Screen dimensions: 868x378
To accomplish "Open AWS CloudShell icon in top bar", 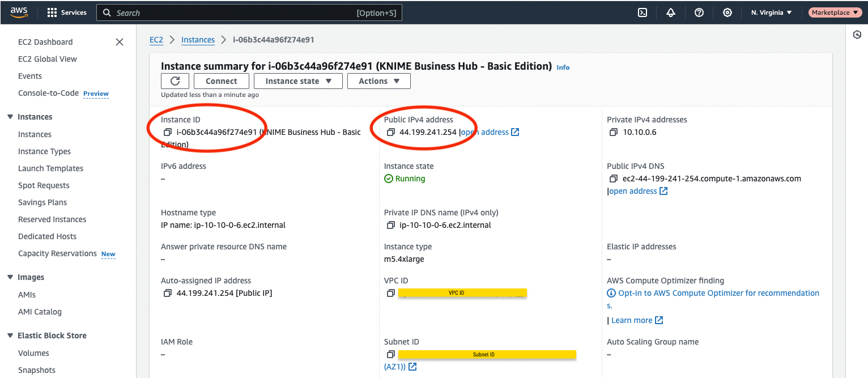I will (x=643, y=12).
